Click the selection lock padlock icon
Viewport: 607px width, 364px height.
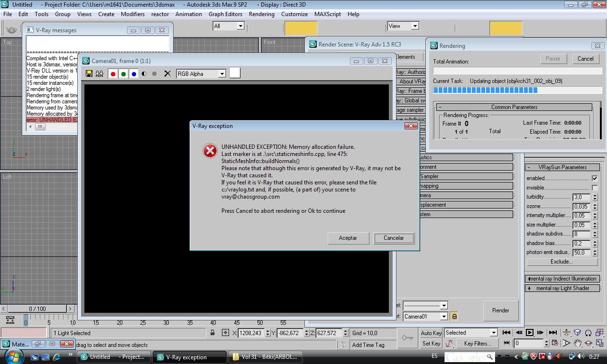[212, 333]
